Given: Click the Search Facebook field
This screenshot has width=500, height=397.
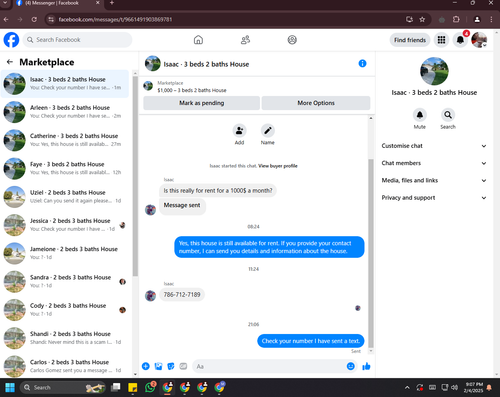Looking at the screenshot, I should 77,40.
